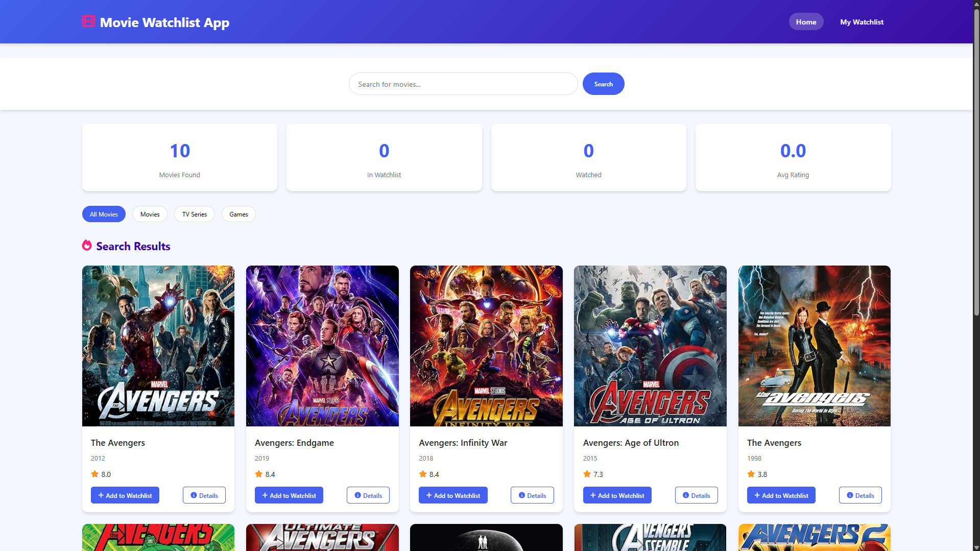The height and width of the screenshot is (551, 980).
Task: Open the My Watchlist page
Action: pyautogui.click(x=862, y=22)
